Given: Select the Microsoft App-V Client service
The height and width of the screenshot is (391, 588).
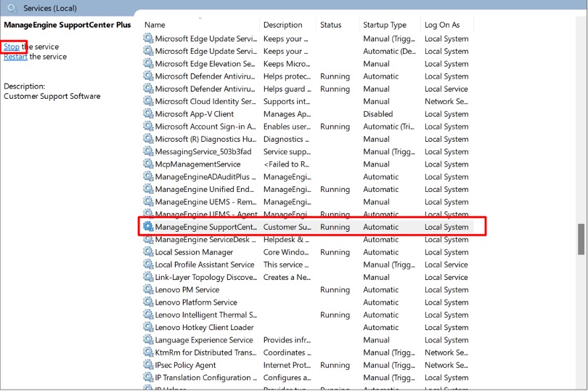Looking at the screenshot, I should pos(195,114).
